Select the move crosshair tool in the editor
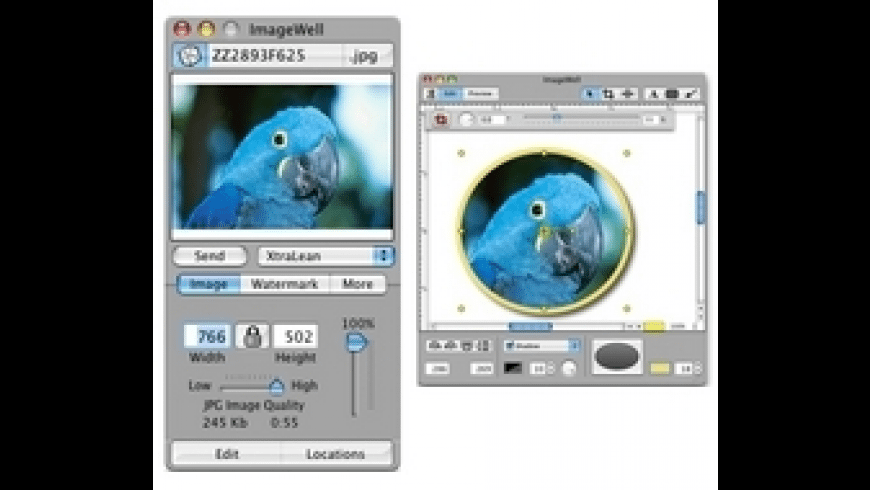Viewport: 870px width, 490px height. 628,94
